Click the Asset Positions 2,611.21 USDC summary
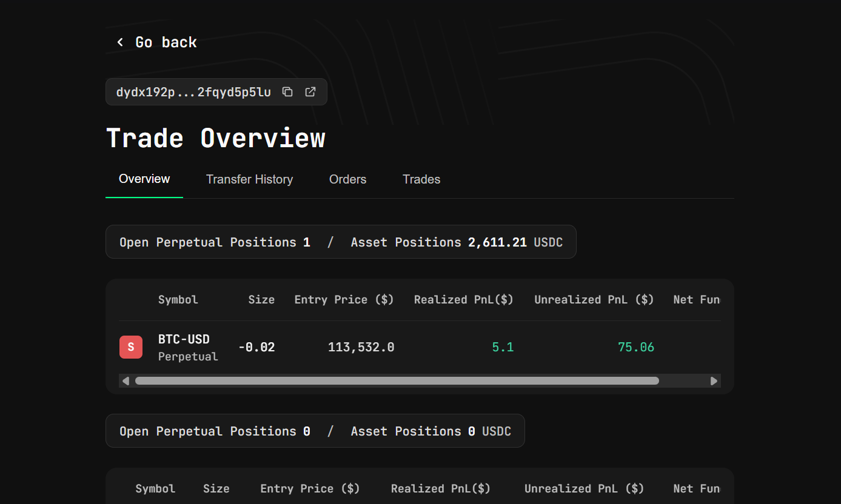 [x=457, y=242]
